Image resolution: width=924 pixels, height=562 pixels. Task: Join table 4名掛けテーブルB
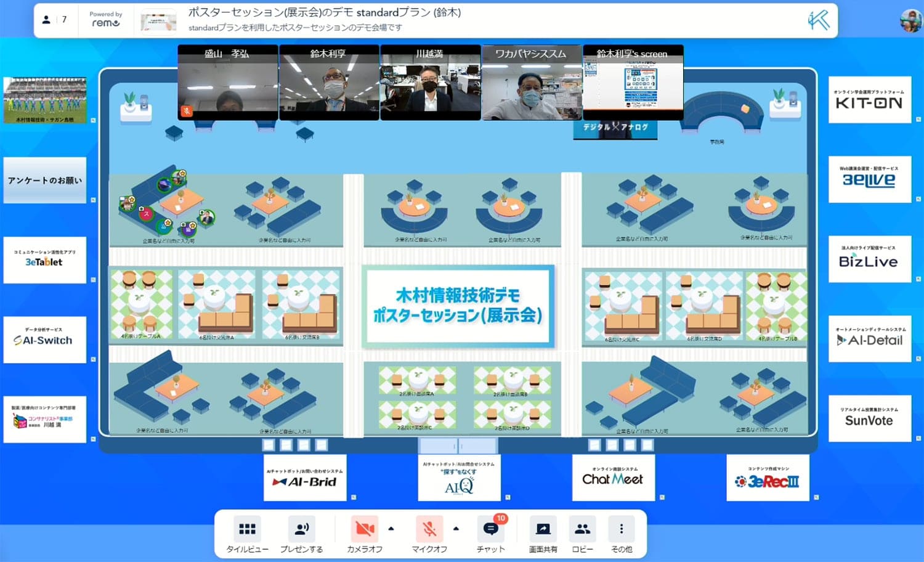coord(776,306)
